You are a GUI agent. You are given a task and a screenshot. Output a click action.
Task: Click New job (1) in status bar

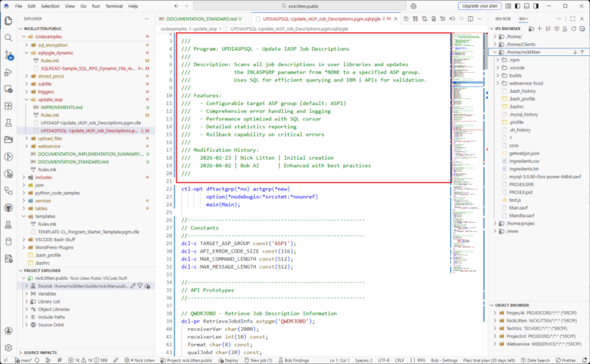258,360
